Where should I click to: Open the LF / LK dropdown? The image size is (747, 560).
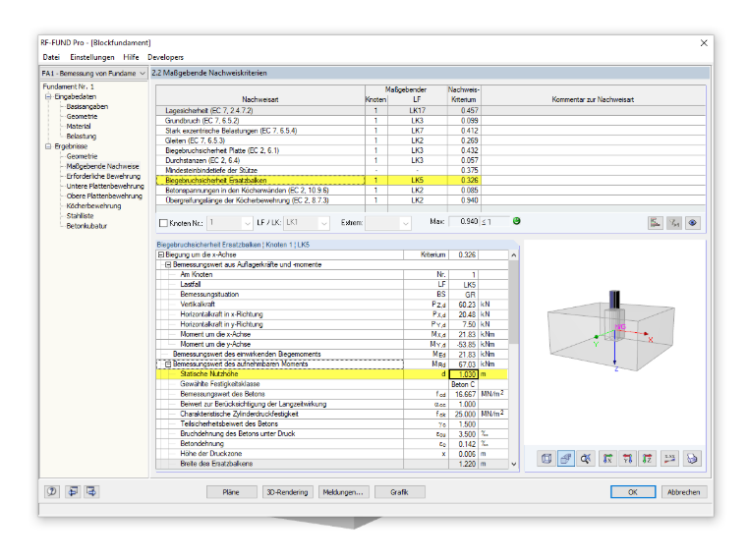coord(324,223)
